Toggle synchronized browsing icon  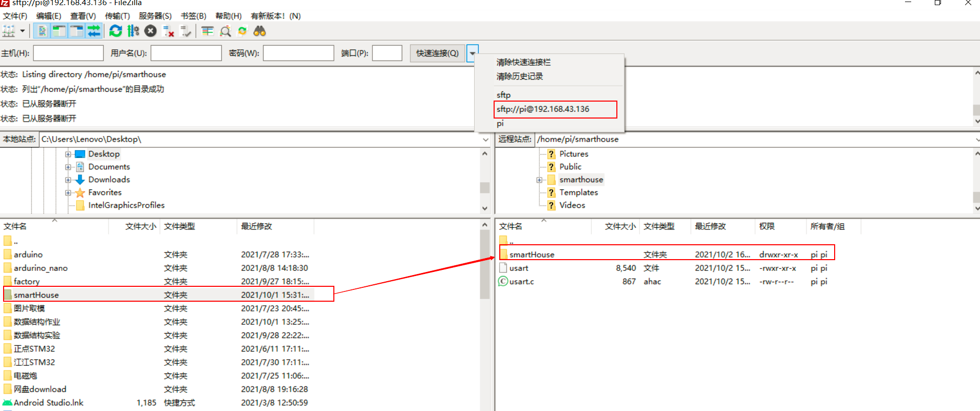(x=242, y=31)
